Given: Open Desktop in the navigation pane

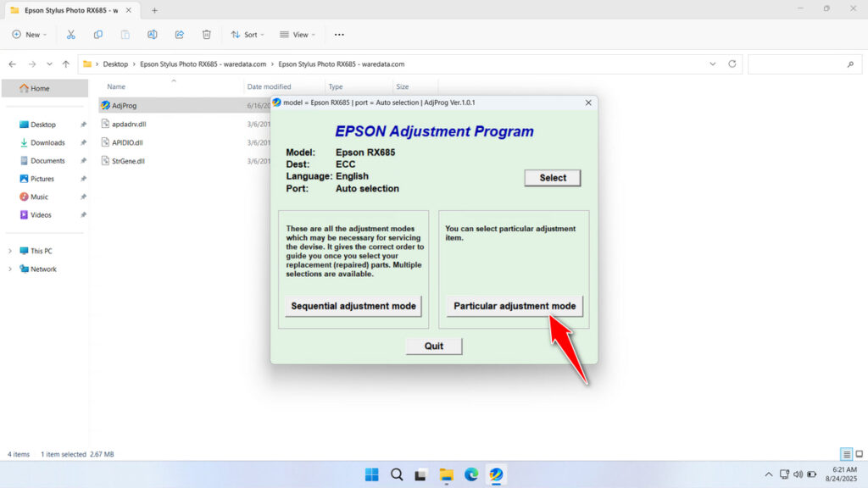Looking at the screenshot, I should [42, 125].
